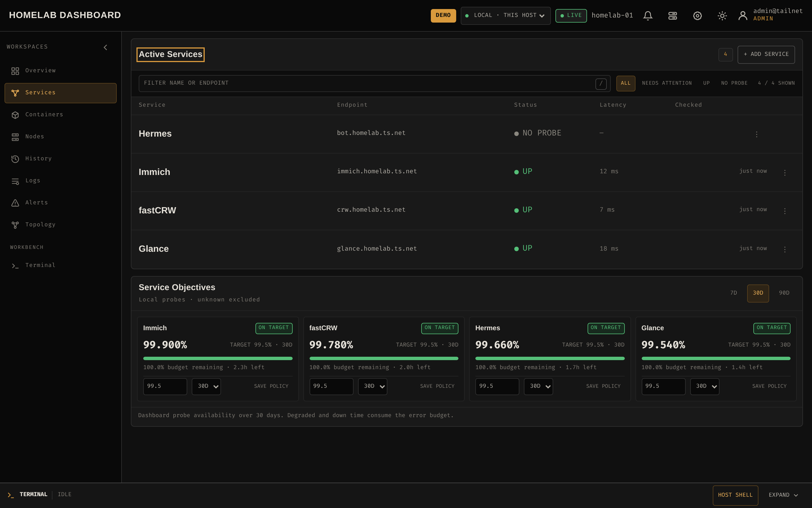
Task: Go to Nodes workspace
Action: click(60, 137)
